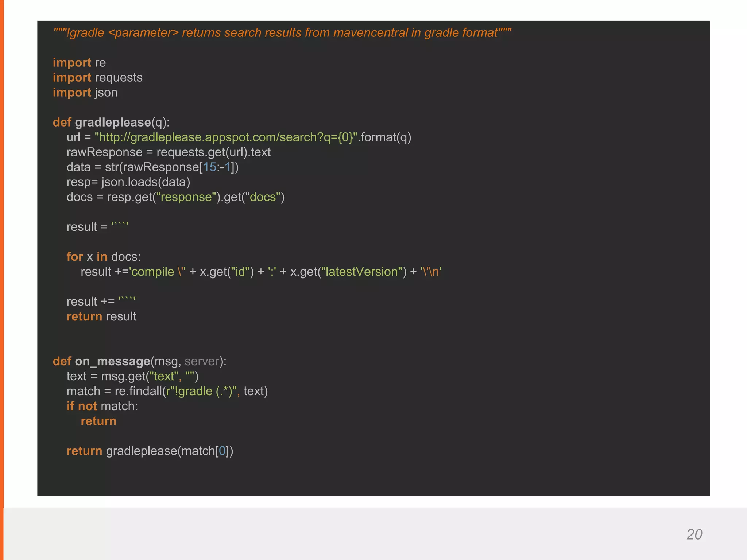Click the 'for x in docs:' loop line

click(x=104, y=257)
